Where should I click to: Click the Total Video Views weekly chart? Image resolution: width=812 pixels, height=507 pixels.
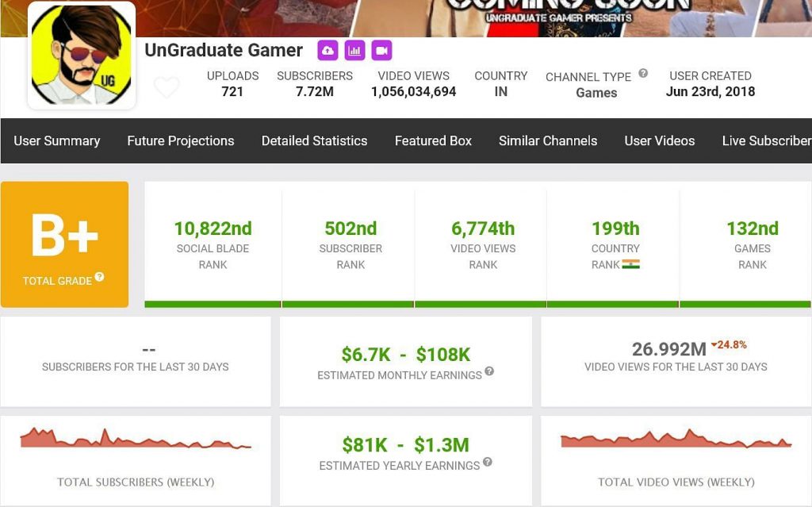pyautogui.click(x=676, y=439)
